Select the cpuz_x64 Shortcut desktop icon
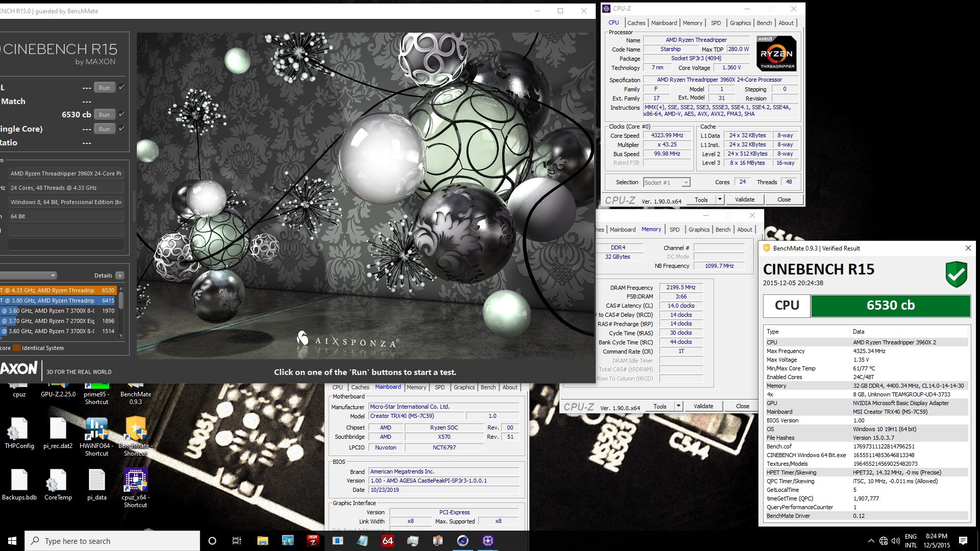This screenshot has width=980, height=551. [x=135, y=488]
